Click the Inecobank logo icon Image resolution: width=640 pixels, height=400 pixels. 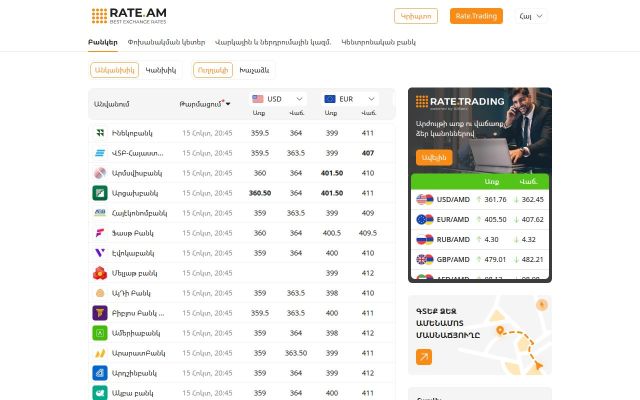tap(100, 133)
